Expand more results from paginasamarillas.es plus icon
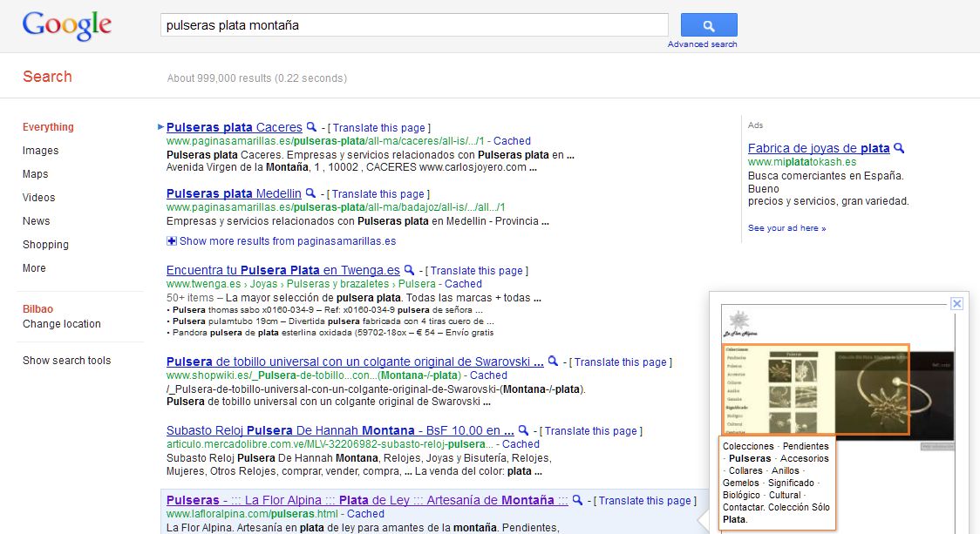This screenshot has height=534, width=980. click(171, 241)
